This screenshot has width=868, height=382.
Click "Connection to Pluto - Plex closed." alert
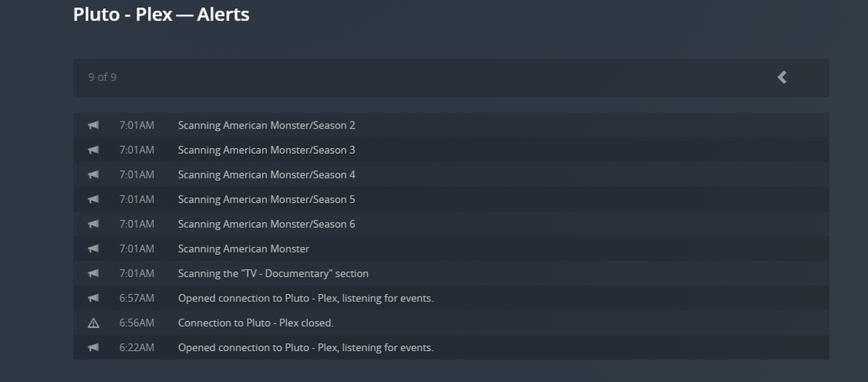[x=256, y=323]
